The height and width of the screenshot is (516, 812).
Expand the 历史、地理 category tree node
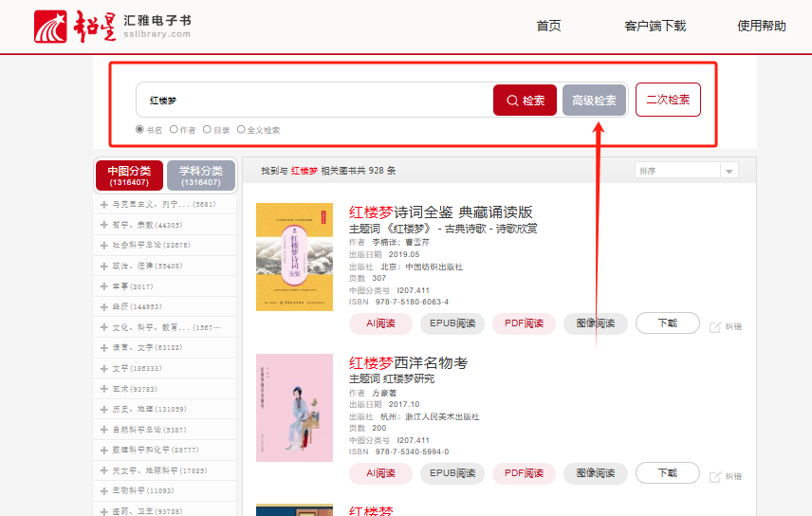(x=104, y=409)
